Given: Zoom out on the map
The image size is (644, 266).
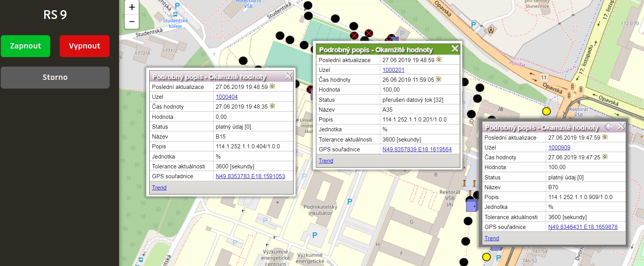Looking at the screenshot, I should click(132, 22).
